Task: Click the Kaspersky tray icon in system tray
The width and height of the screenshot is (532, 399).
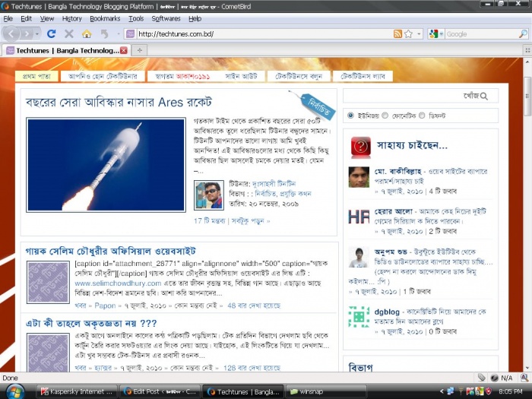Action: pyautogui.click(x=470, y=391)
